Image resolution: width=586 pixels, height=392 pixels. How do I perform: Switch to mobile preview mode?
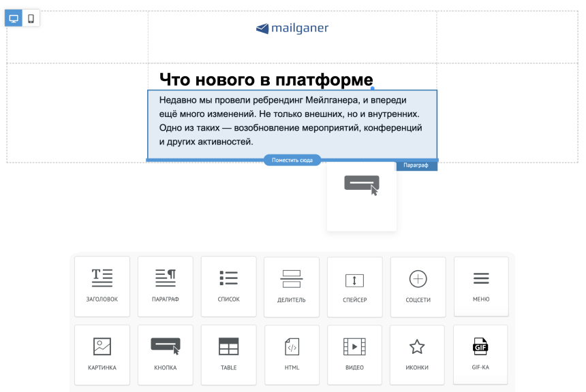coord(31,18)
